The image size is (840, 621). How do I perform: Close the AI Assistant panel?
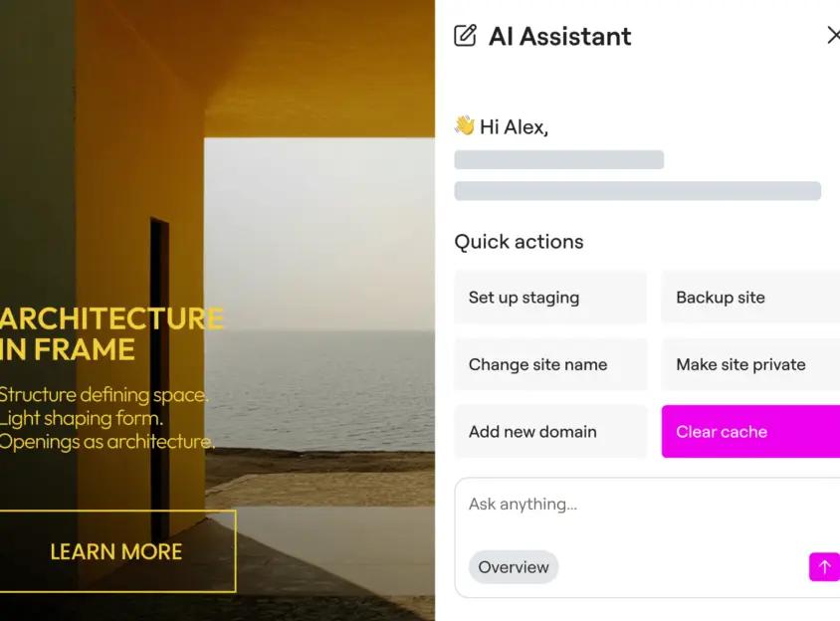tap(833, 36)
